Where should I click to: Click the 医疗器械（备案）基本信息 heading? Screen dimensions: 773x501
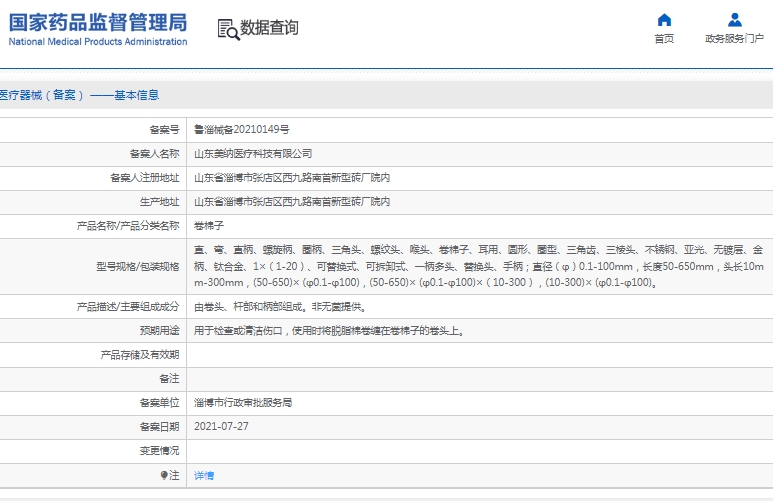(x=79, y=95)
